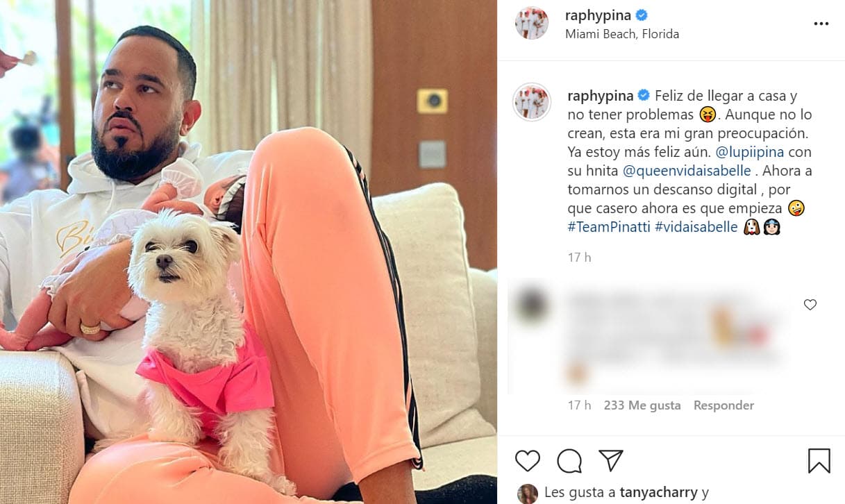The height and width of the screenshot is (504, 845).
Task: Open the three-dot post options menu
Action: [821, 24]
